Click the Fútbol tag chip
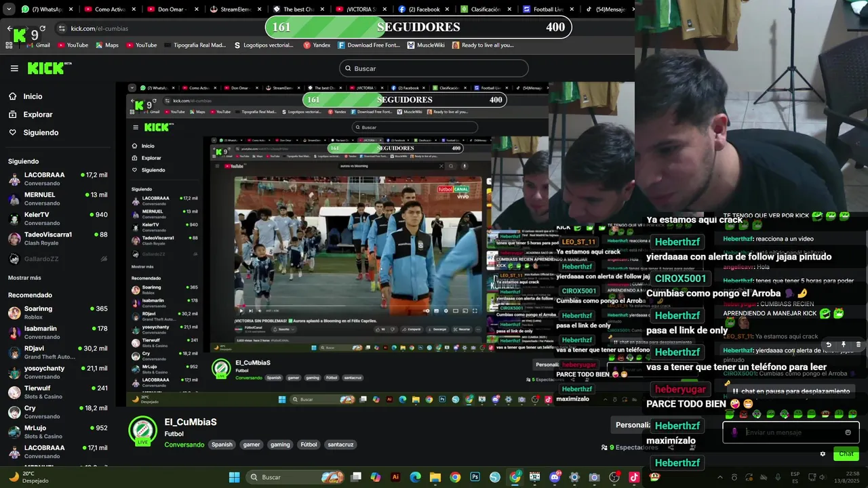Viewport: 868px width, 488px height. tap(309, 445)
